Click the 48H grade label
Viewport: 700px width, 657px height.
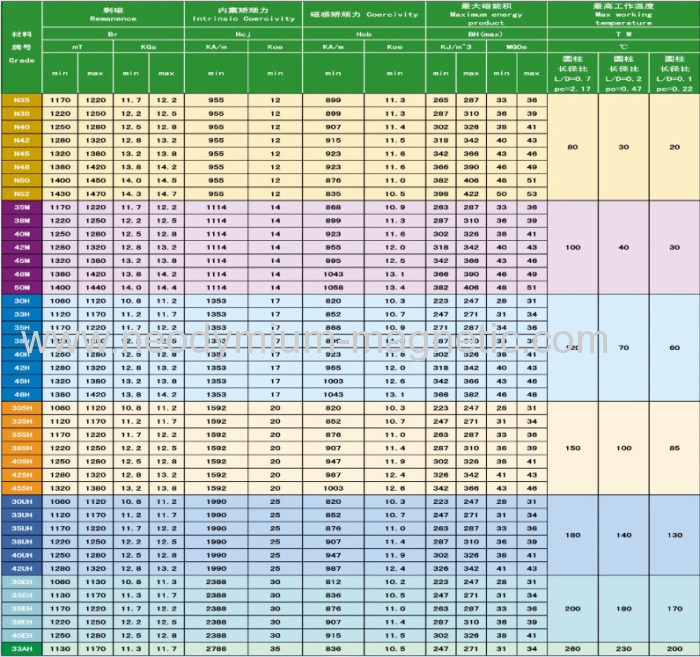tap(21, 395)
